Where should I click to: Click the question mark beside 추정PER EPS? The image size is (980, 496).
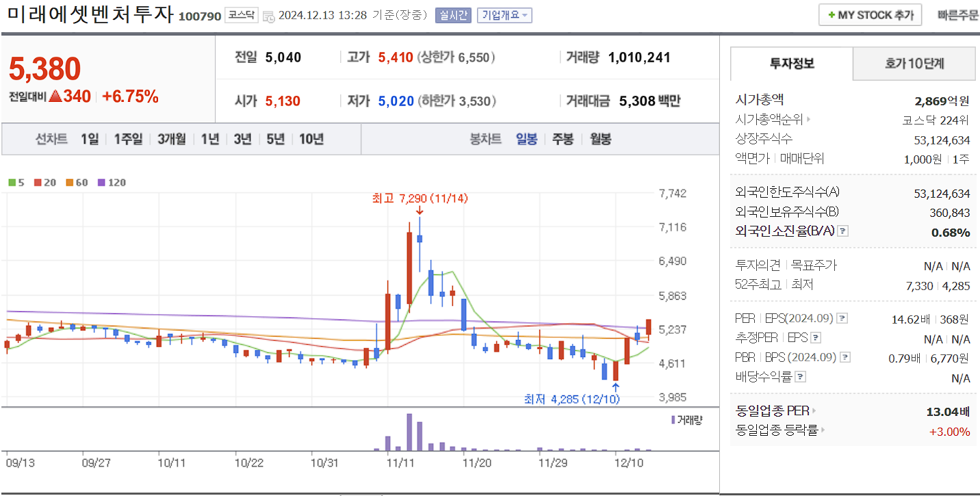[x=815, y=337]
